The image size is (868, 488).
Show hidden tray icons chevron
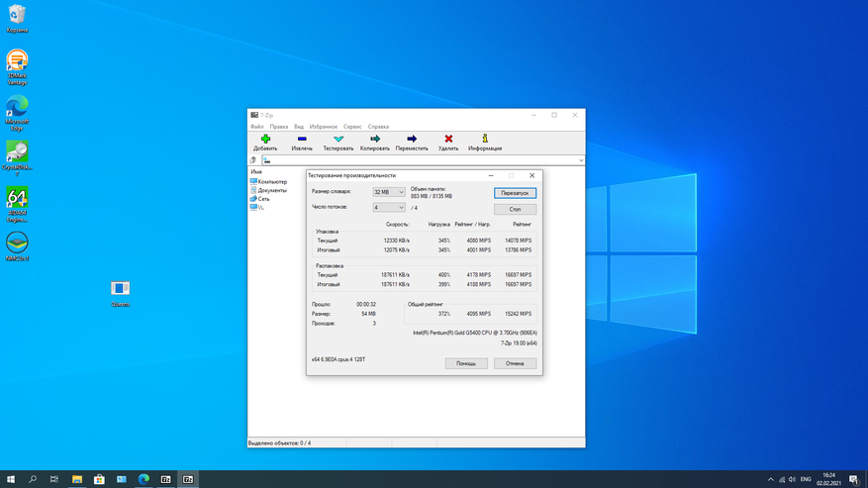point(771,479)
